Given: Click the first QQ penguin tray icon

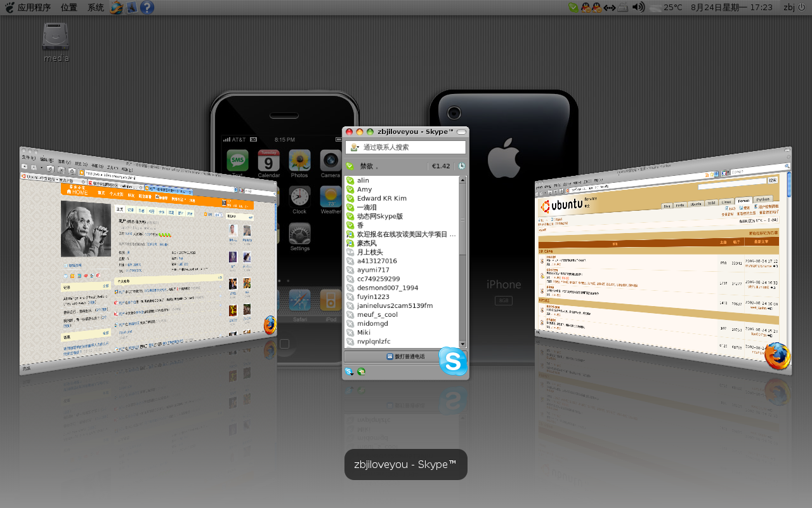Looking at the screenshot, I should [586, 8].
